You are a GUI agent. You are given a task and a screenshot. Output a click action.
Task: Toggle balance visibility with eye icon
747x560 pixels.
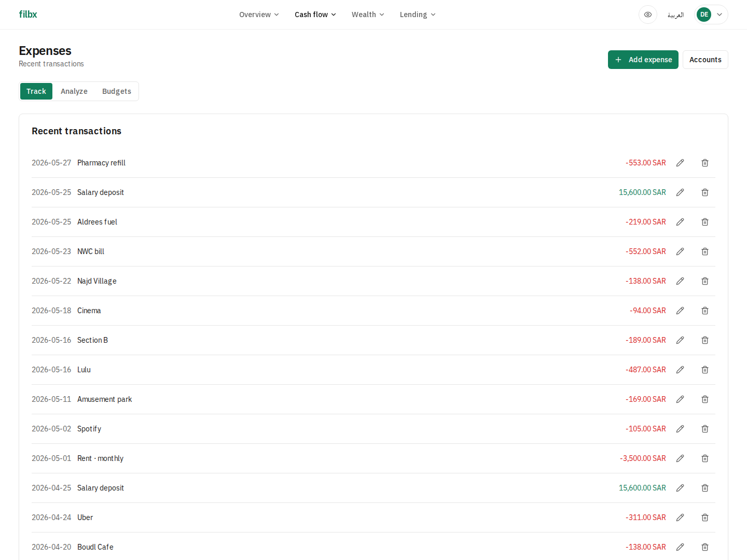click(x=648, y=15)
